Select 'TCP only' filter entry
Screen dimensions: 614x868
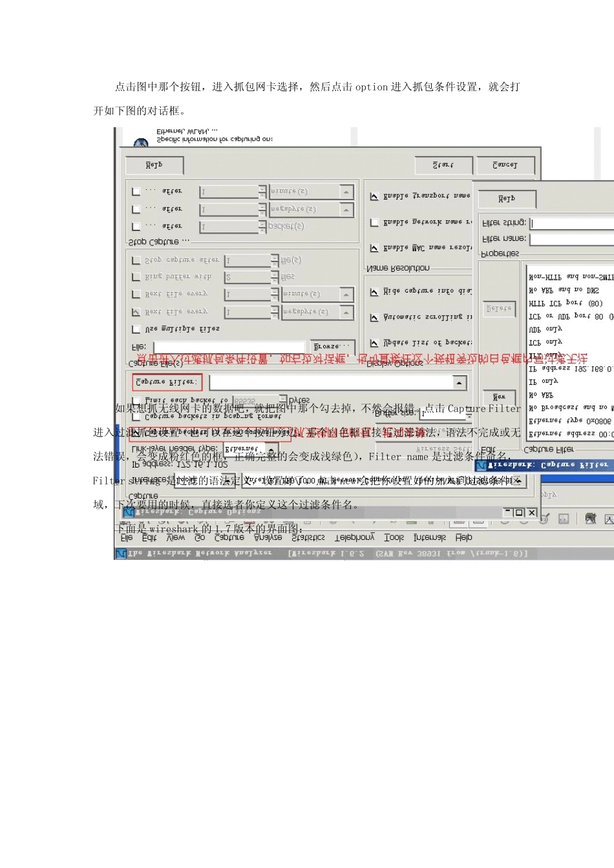[546, 343]
